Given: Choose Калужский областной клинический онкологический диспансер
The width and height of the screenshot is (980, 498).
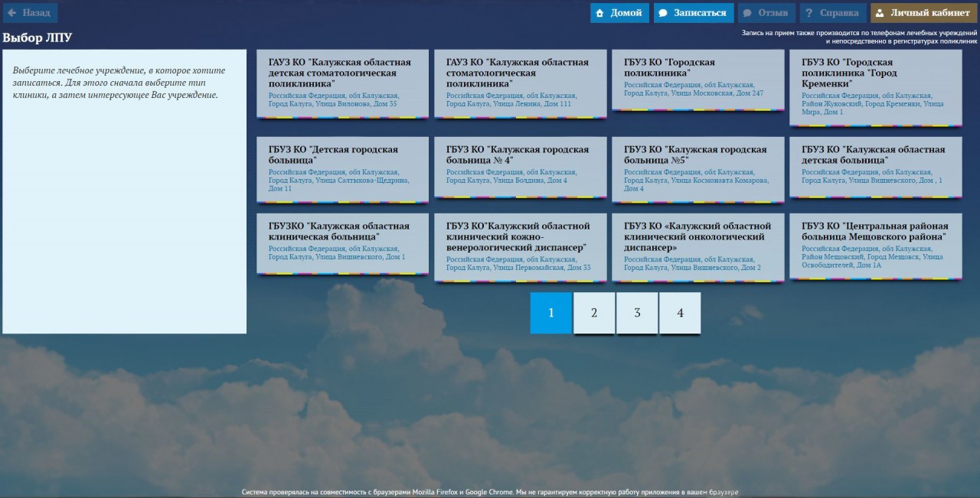Looking at the screenshot, I should [697, 248].
